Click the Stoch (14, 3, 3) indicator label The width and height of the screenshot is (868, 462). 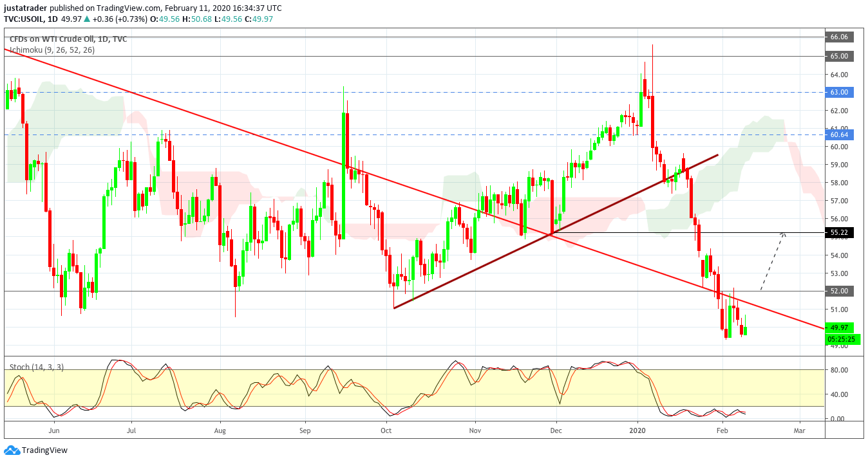pyautogui.click(x=37, y=367)
